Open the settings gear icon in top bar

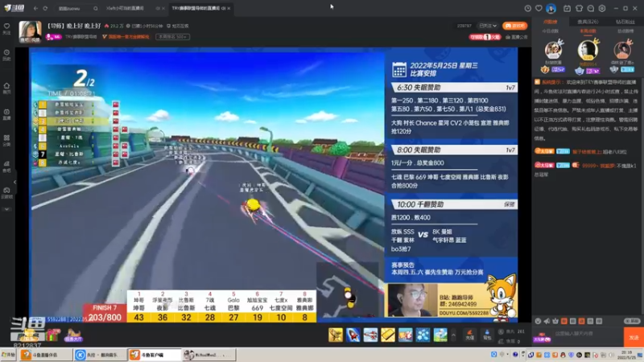602,8
